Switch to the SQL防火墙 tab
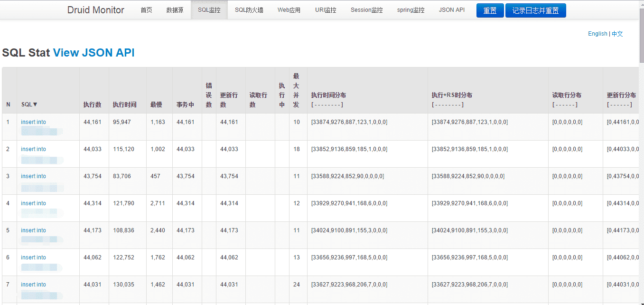The width and height of the screenshot is (644, 305). click(x=249, y=10)
